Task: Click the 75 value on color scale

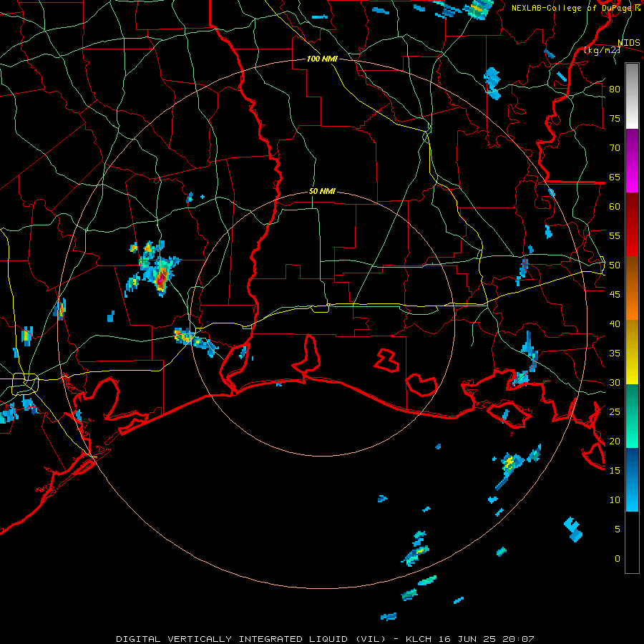Action: (615, 118)
